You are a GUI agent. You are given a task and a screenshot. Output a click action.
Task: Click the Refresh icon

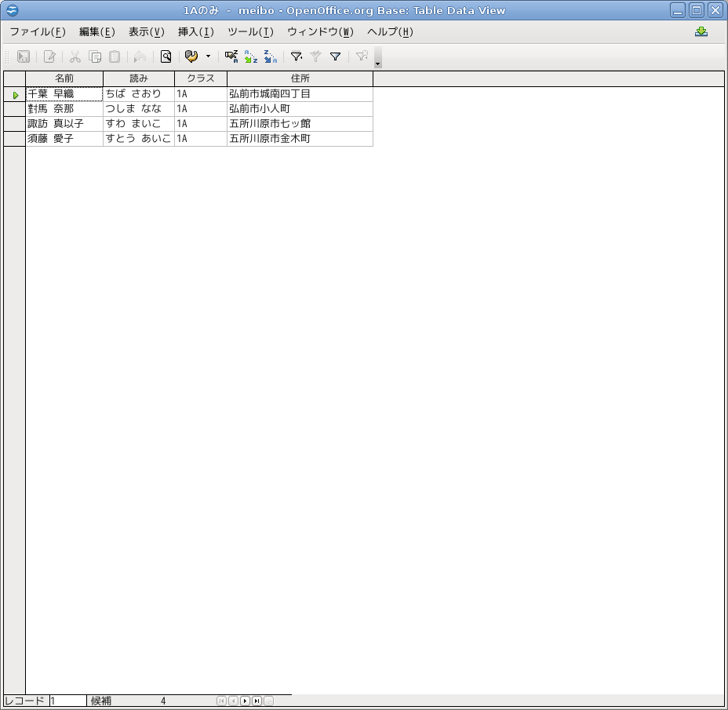(x=191, y=56)
